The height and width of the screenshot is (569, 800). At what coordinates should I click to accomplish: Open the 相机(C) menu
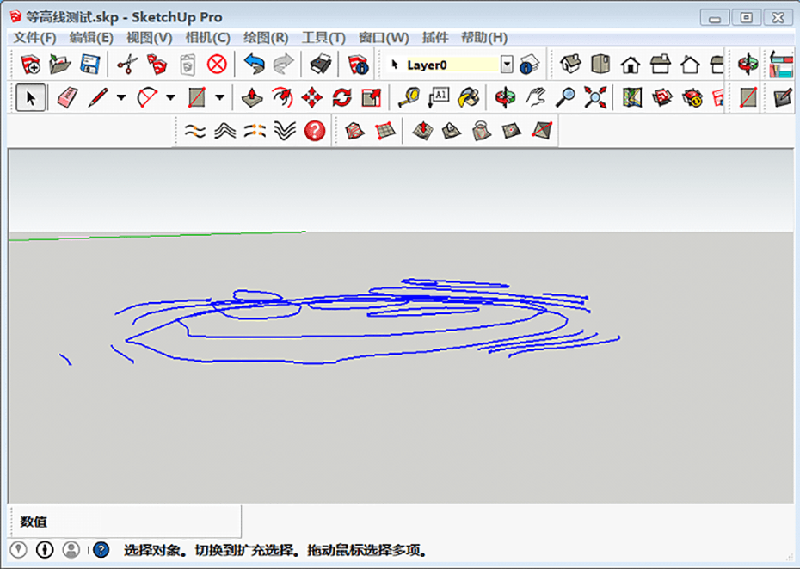(207, 38)
